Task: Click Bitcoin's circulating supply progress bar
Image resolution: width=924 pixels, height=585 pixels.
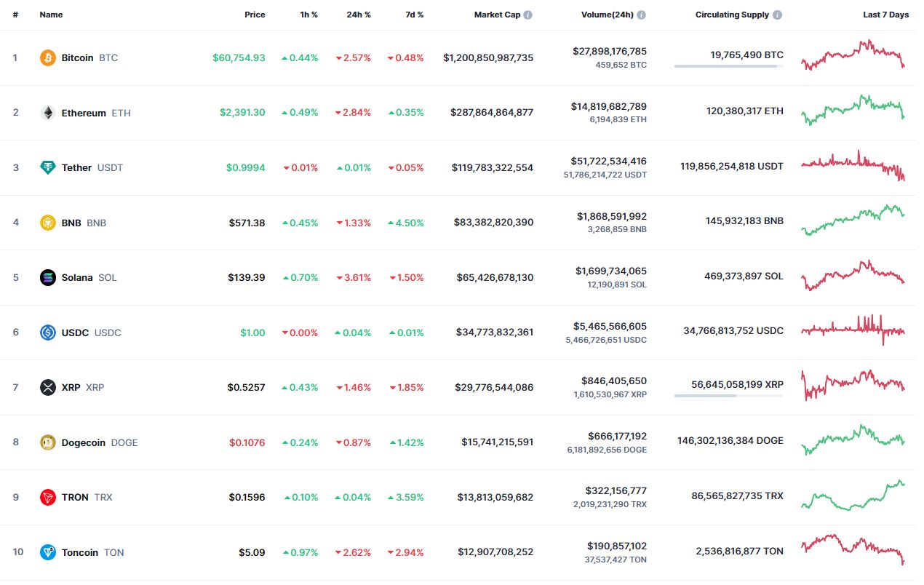Action: point(728,66)
